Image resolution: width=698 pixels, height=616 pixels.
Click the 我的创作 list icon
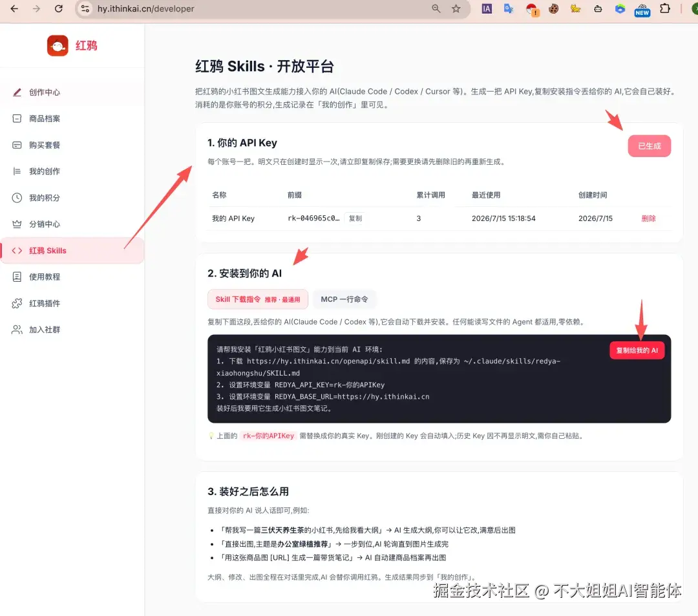pos(17,171)
